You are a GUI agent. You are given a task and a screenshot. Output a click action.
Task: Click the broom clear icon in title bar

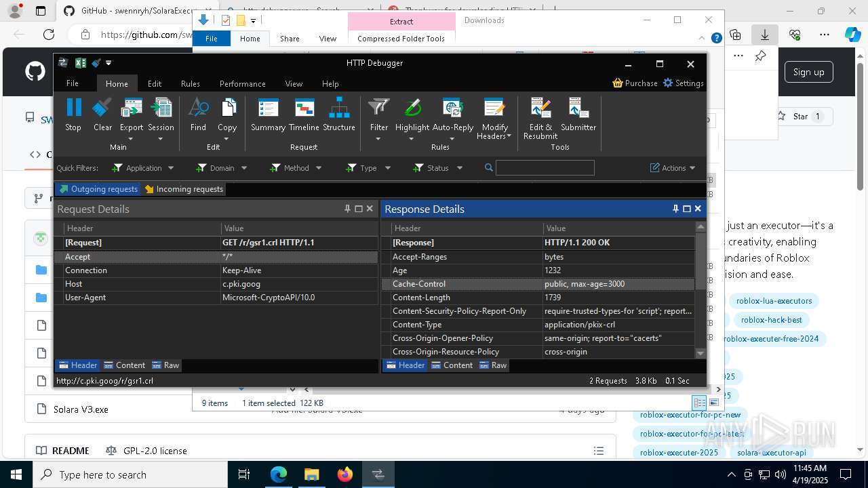point(96,63)
